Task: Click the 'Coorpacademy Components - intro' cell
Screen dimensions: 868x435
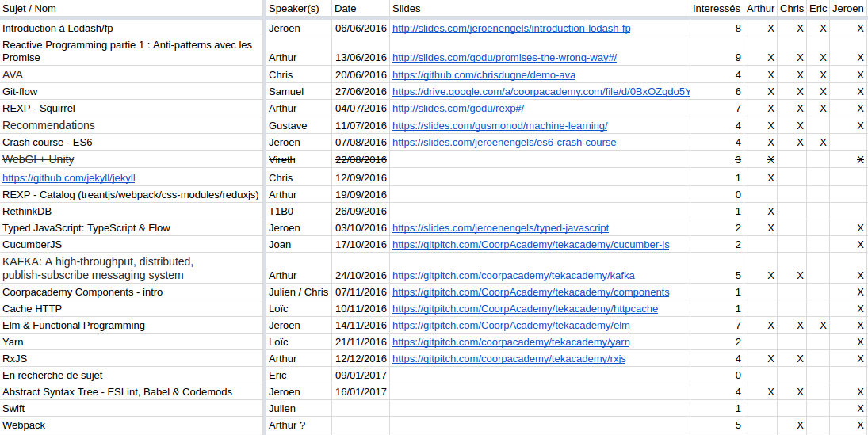Action: pos(132,292)
